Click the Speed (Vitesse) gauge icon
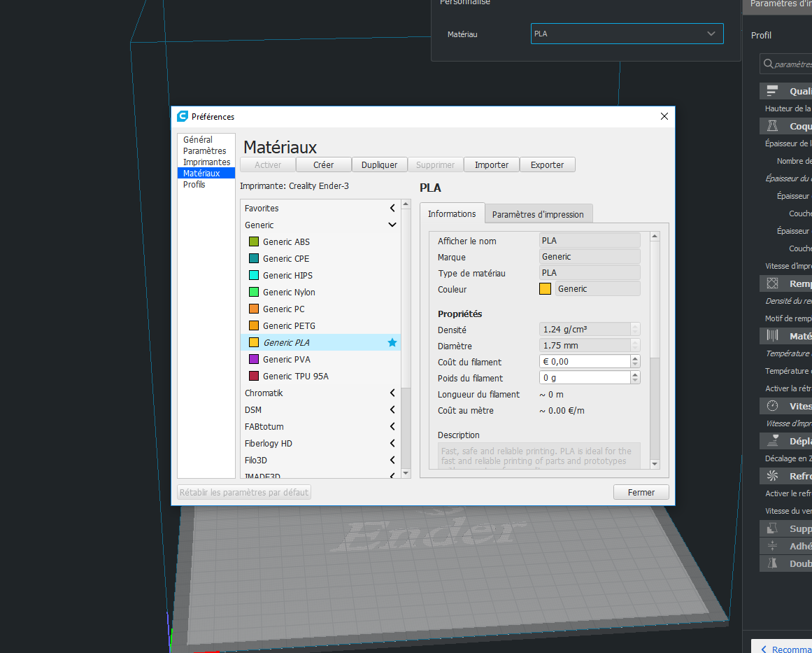This screenshot has height=653, width=812. (772, 406)
